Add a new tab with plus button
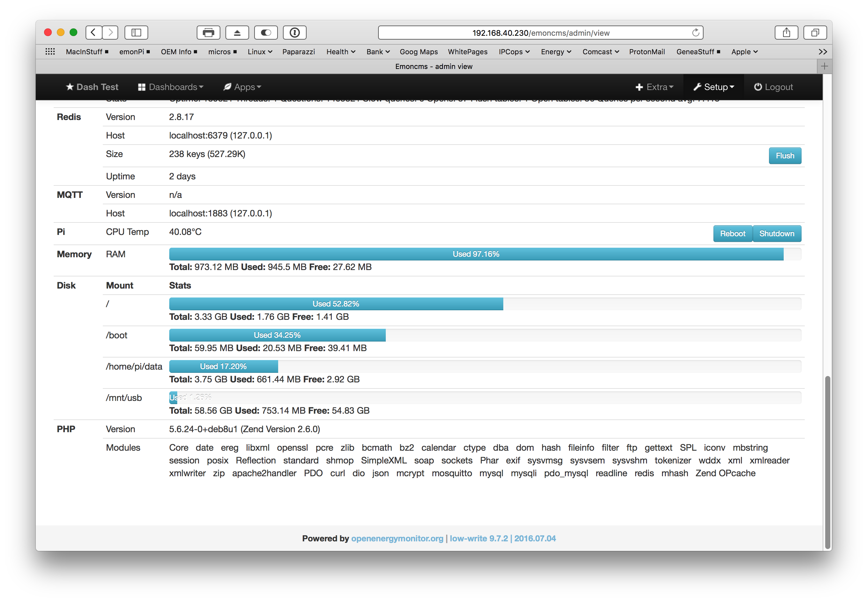Image resolution: width=868 pixels, height=602 pixels. click(824, 66)
